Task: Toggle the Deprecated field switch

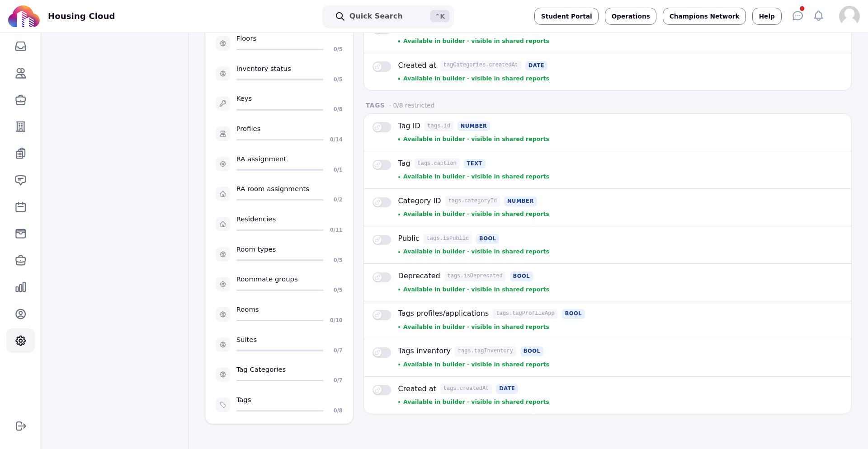Action: click(382, 277)
